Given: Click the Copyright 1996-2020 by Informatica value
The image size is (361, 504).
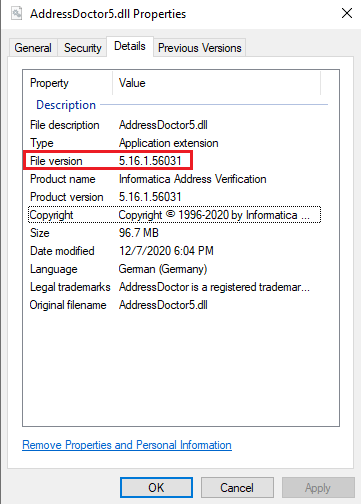Looking at the screenshot, I should point(214,215).
